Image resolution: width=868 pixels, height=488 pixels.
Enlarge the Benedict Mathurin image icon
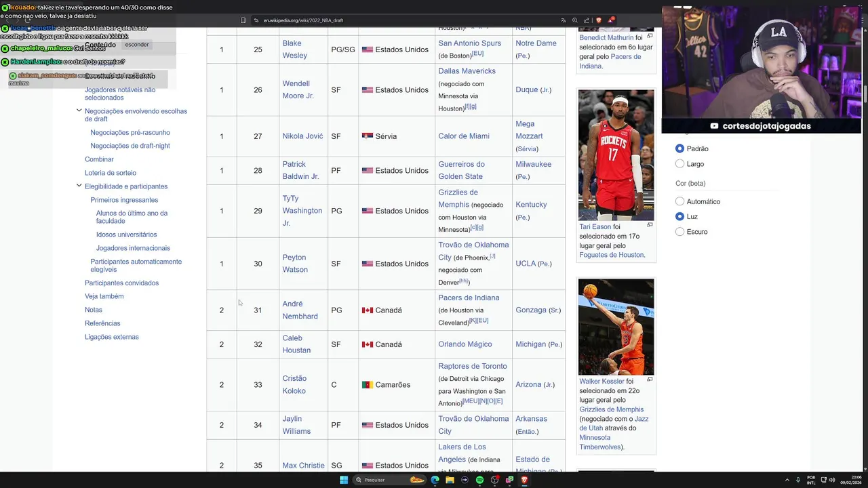tap(650, 36)
